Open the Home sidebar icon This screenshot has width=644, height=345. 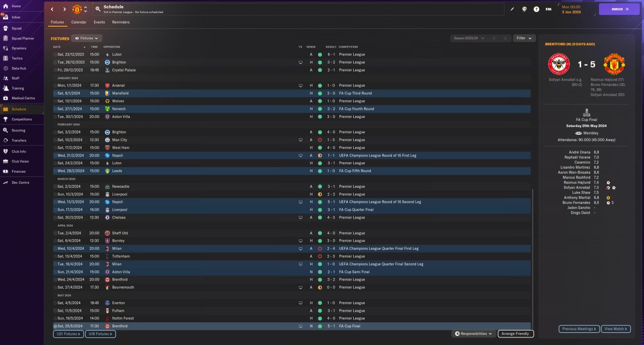click(6, 6)
